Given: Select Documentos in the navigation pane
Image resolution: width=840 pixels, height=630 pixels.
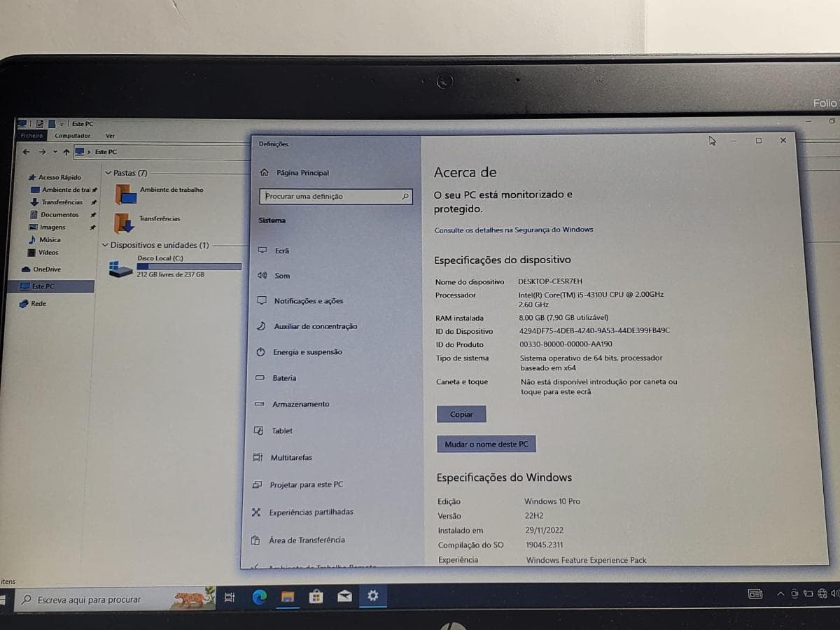Looking at the screenshot, I should (x=55, y=215).
